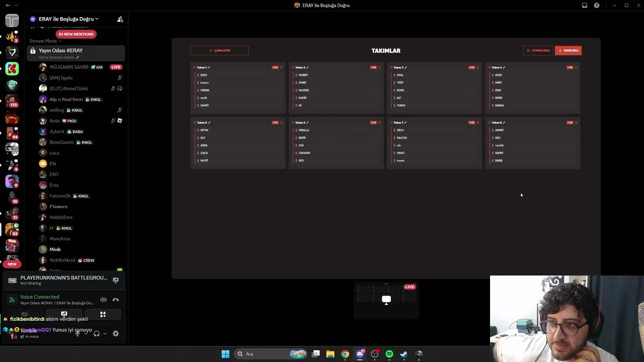Disconnect from voice with phone icon
This screenshot has width=644, height=362.
pyautogui.click(x=116, y=300)
